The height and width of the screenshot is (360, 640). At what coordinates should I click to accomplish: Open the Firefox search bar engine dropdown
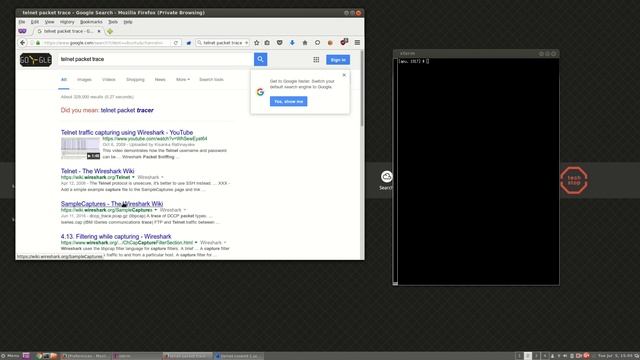tap(200, 42)
